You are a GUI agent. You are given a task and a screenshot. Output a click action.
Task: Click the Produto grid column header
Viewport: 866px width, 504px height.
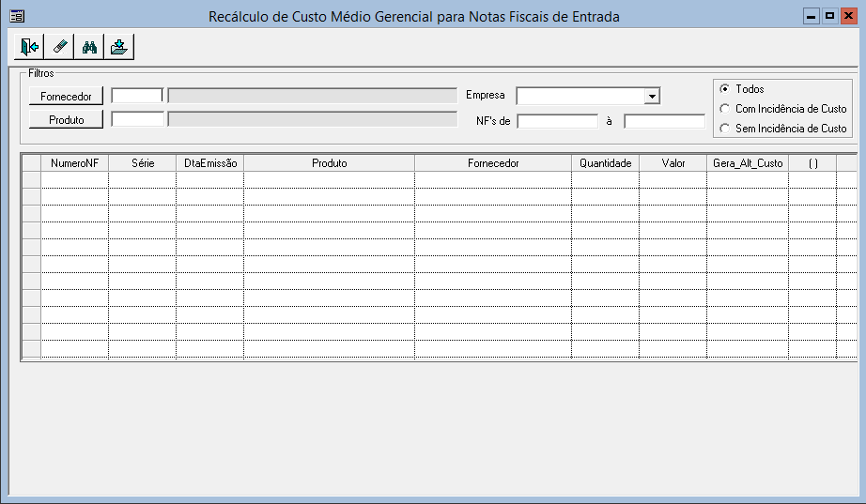(329, 163)
